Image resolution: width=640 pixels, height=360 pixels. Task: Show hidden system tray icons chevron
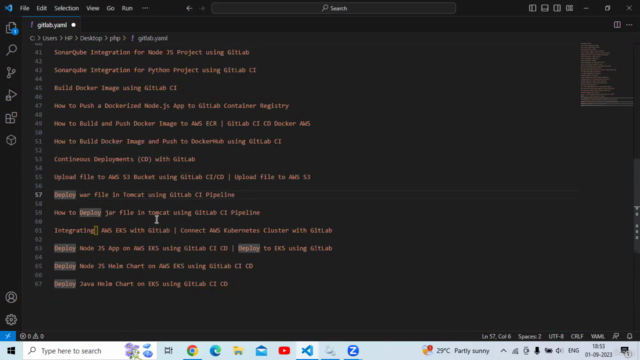(x=503, y=351)
